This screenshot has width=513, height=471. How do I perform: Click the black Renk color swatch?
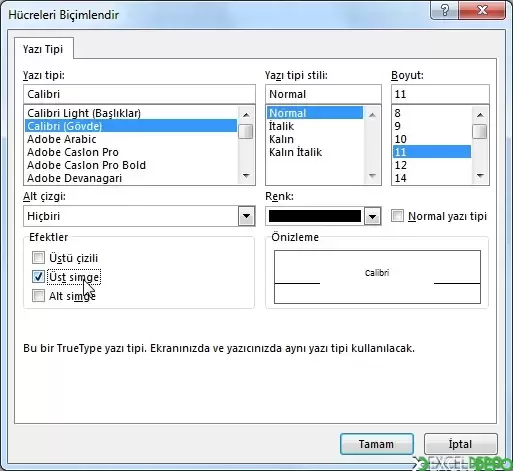coord(315,216)
